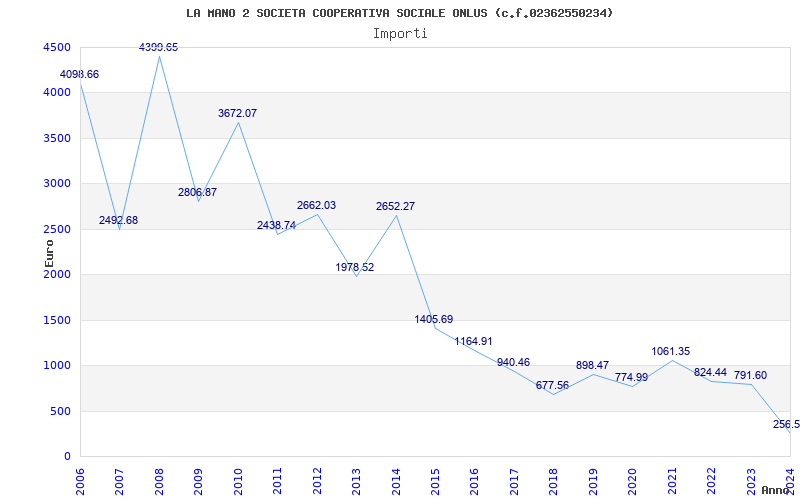
Task: Click the x-axis year 2009
Action: tap(198, 481)
